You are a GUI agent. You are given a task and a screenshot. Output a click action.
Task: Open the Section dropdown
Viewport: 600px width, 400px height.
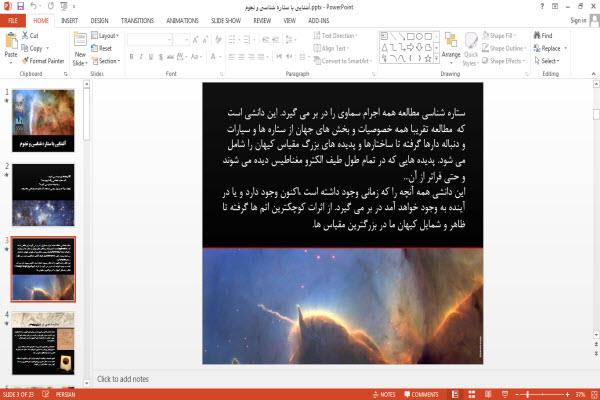pos(106,61)
